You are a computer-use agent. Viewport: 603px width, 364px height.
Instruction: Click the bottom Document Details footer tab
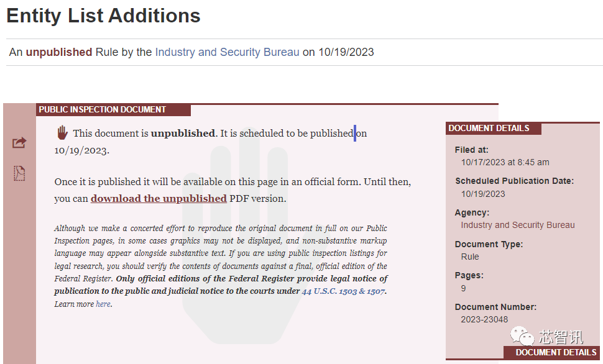[556, 352]
